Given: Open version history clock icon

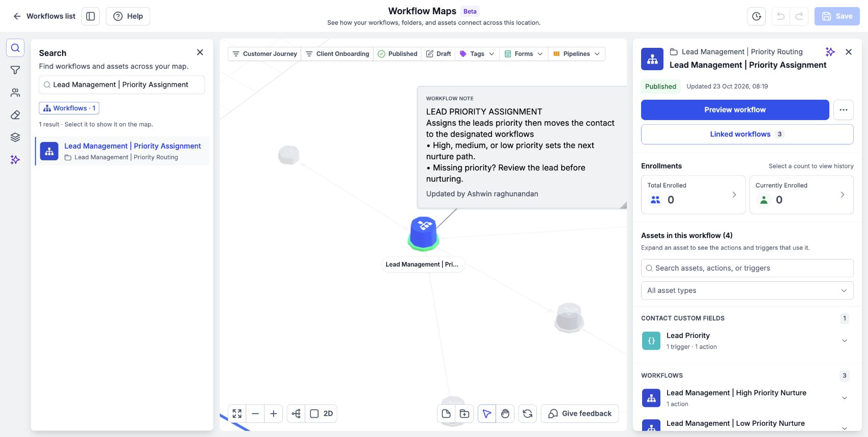Looking at the screenshot, I should click(757, 16).
